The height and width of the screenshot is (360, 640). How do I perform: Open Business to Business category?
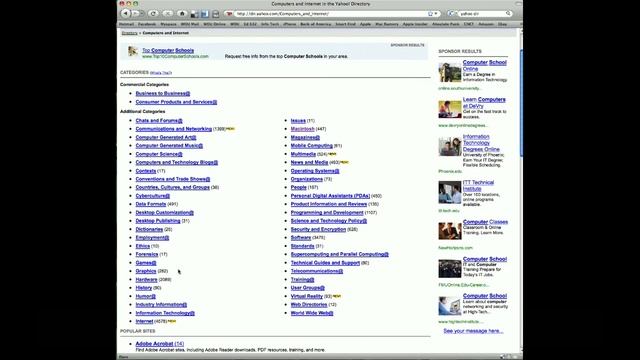coord(162,93)
